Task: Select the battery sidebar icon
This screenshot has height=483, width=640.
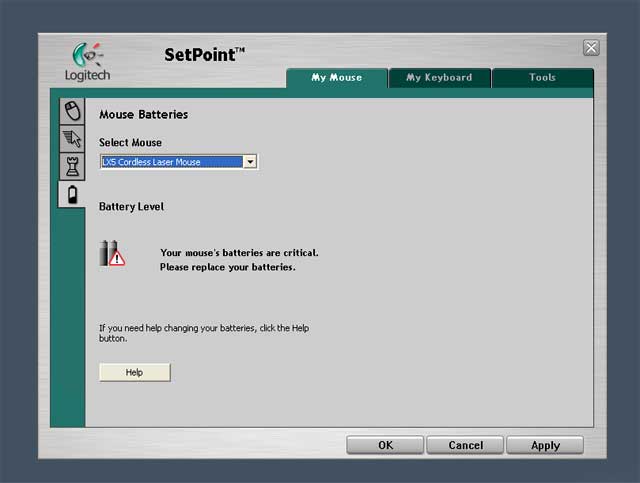Action: pyautogui.click(x=72, y=194)
